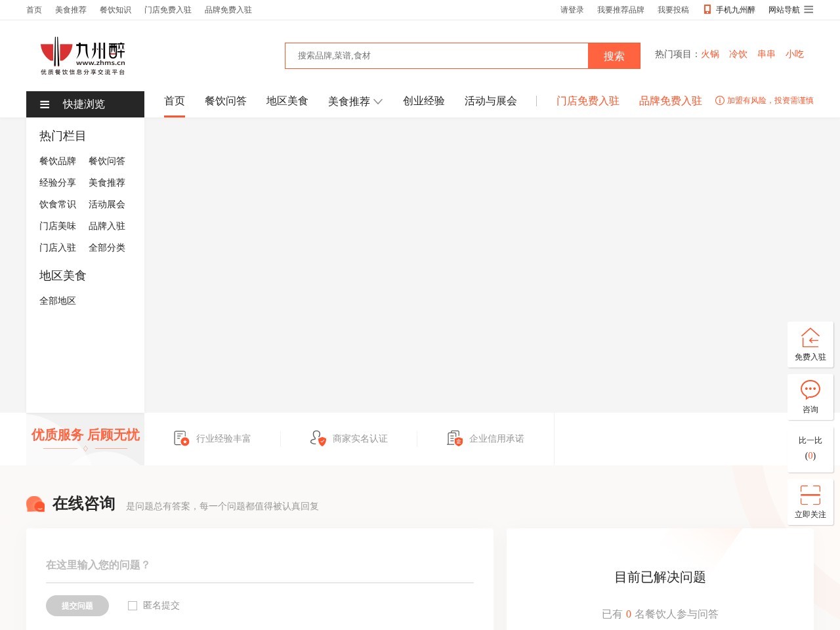
Task: Click the 咨询 chat bubble icon
Action: (810, 390)
